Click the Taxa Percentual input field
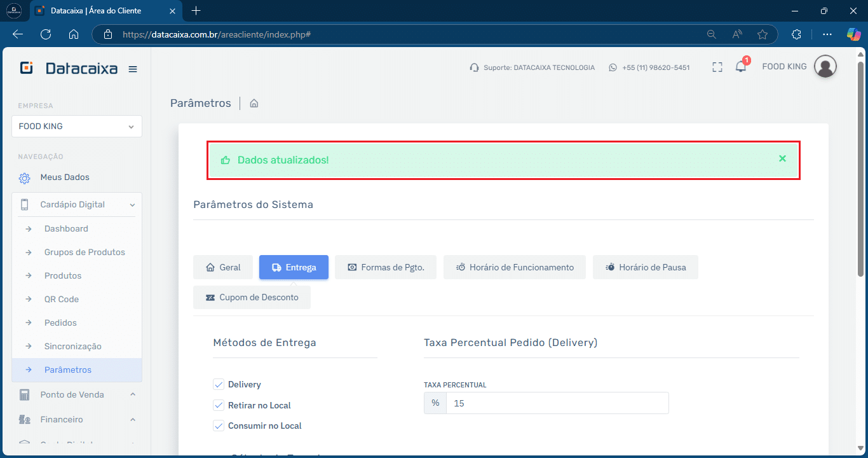Viewport: 868px width, 458px height. coord(557,403)
